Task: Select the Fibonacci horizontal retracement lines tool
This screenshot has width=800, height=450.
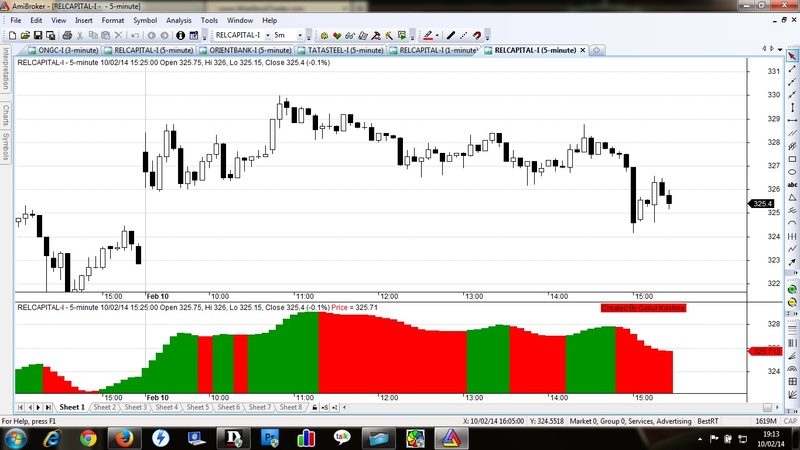Action: (792, 328)
